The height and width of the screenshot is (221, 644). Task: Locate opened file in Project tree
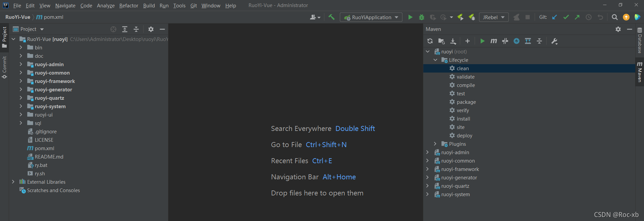pyautogui.click(x=113, y=29)
